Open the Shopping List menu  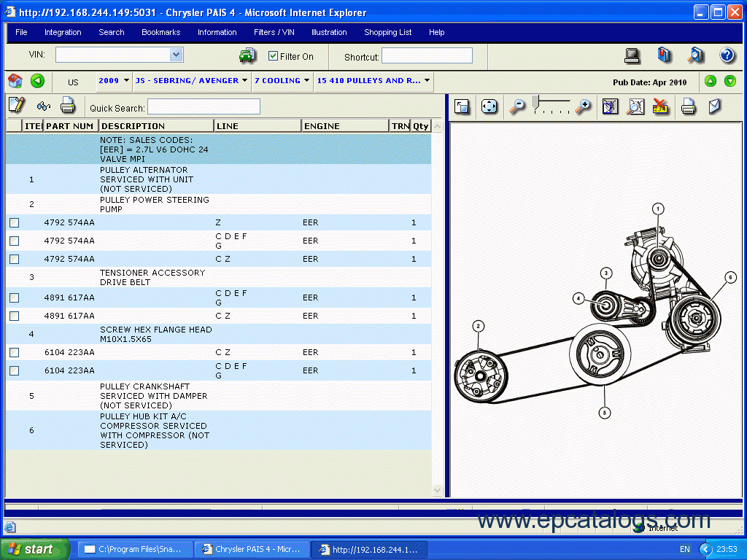[388, 32]
